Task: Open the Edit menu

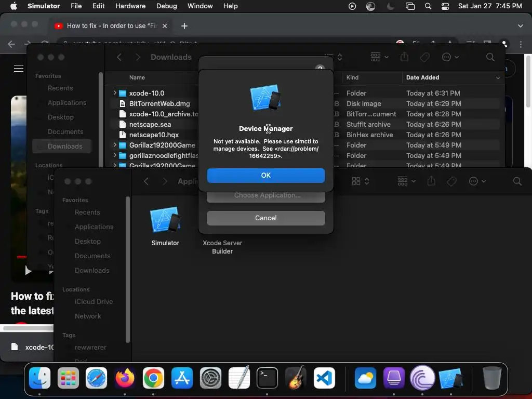Action: pos(98,6)
